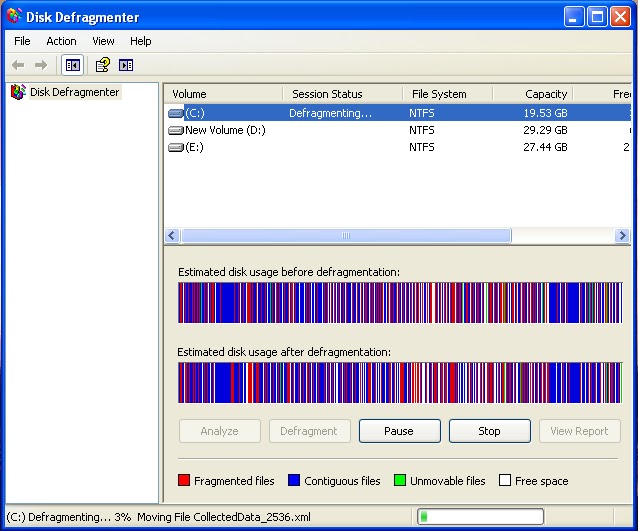Click the Defragmenting... session status cell
This screenshot has height=531, width=638.
pyautogui.click(x=330, y=113)
